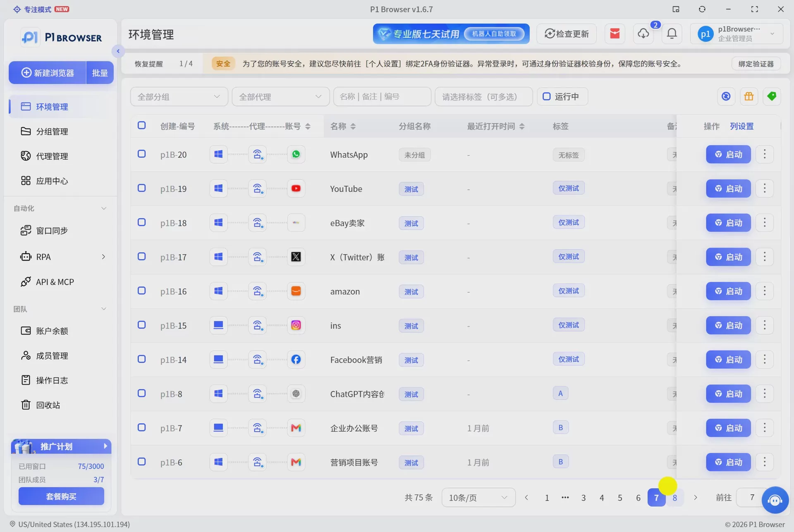This screenshot has height=532, width=794.
Task: Click 绑定验证器 button
Action: coord(756,64)
